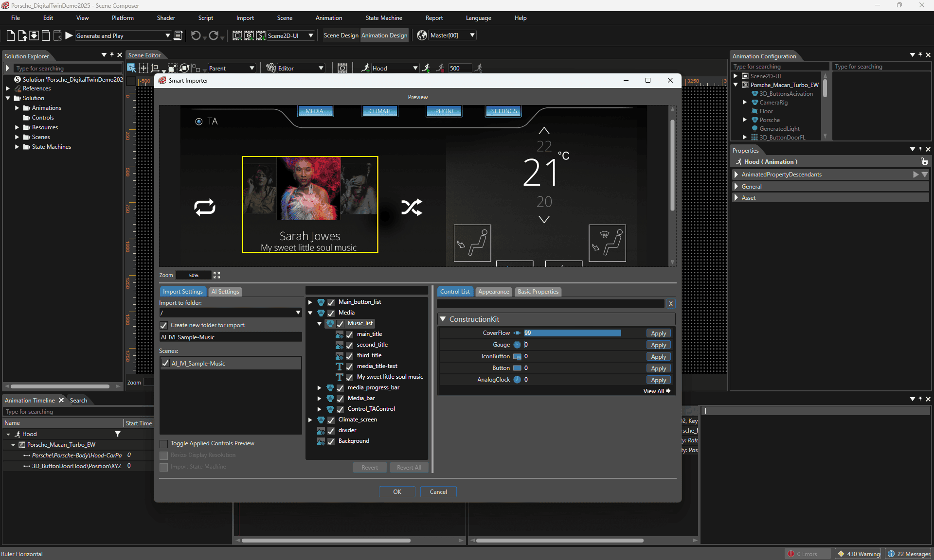The height and width of the screenshot is (560, 934).
Task: Click the repeat icon in the preview
Action: coord(205,208)
